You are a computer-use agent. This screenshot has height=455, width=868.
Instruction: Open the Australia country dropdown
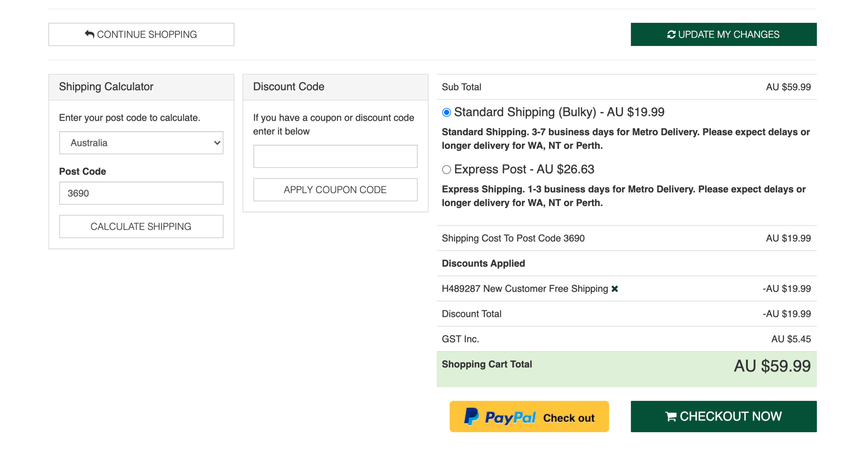coord(141,143)
